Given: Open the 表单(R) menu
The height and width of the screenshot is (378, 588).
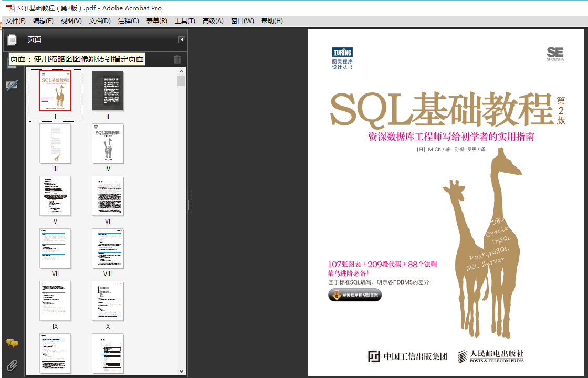Looking at the screenshot, I should click(x=157, y=21).
